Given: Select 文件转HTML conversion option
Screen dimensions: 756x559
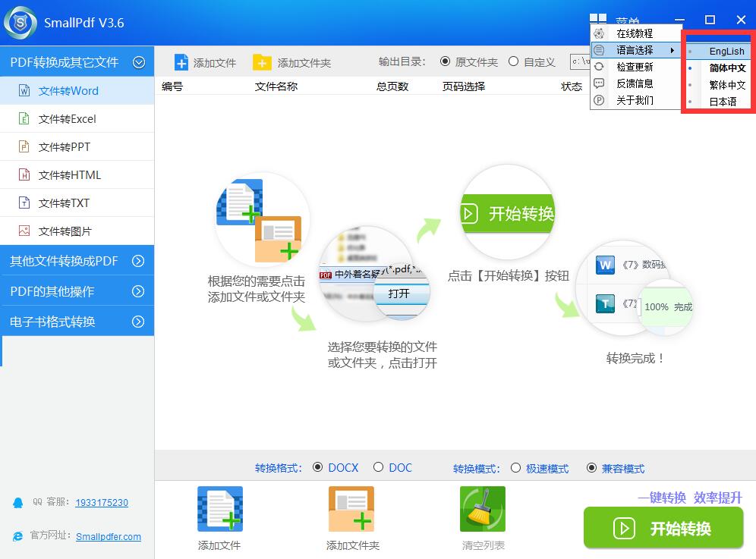Looking at the screenshot, I should point(77,174).
